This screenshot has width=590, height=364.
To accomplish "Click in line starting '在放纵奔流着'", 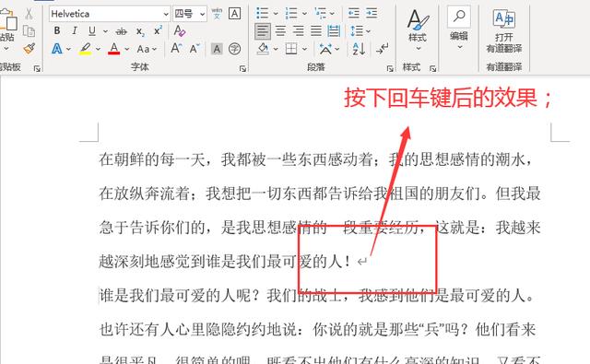I will 320,194.
